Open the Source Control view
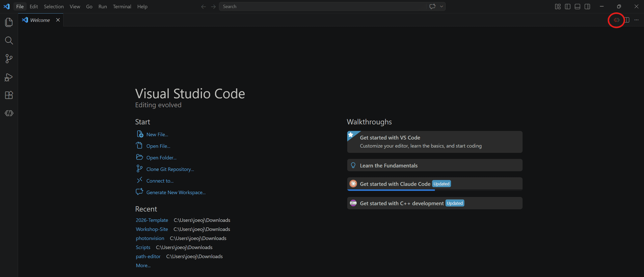The image size is (644, 277). point(9,59)
